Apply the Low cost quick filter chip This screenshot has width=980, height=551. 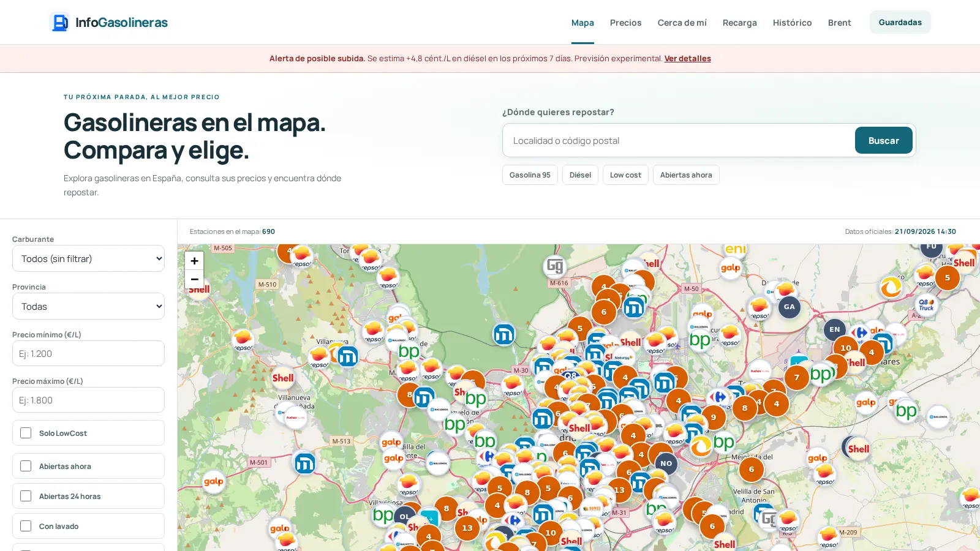point(625,174)
